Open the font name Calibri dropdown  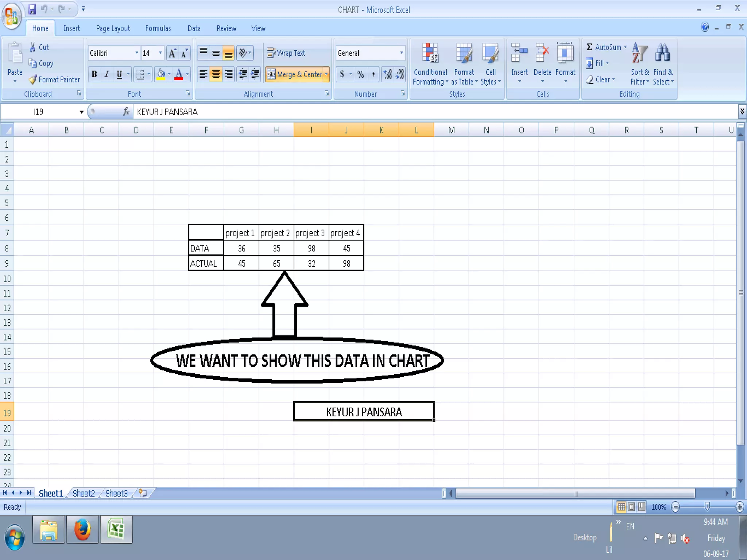click(137, 53)
